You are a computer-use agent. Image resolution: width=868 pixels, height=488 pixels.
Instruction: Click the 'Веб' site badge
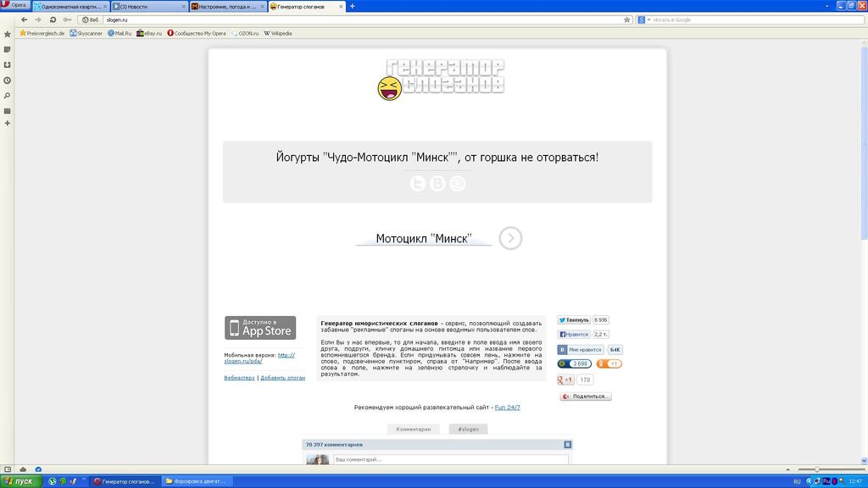pyautogui.click(x=90, y=20)
